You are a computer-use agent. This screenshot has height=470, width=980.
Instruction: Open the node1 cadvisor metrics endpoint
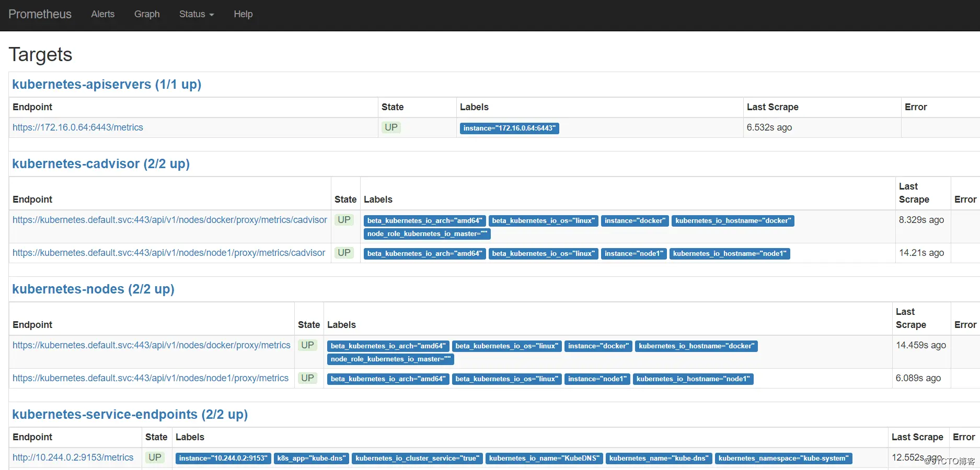[x=169, y=253]
